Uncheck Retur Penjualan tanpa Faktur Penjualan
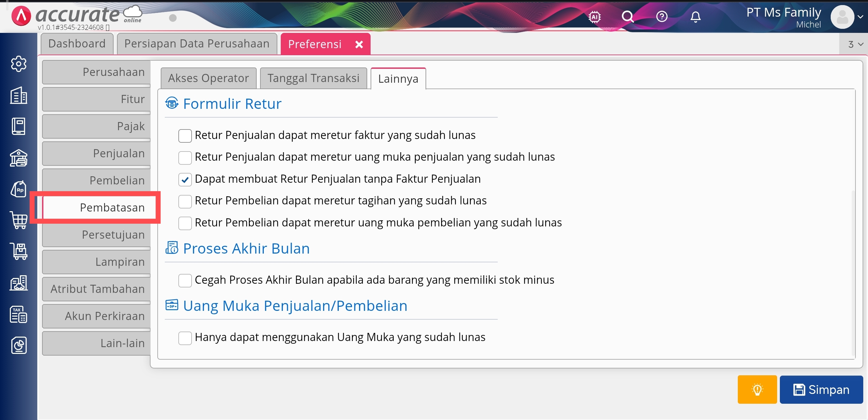868x420 pixels. coord(185,179)
